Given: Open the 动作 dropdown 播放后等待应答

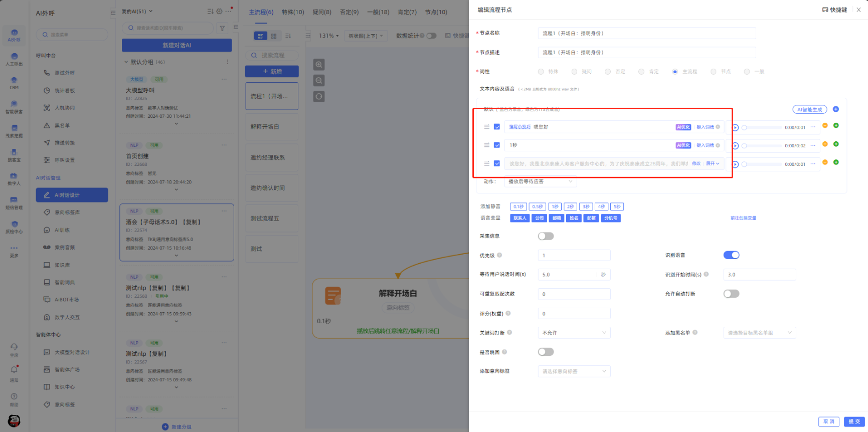Looking at the screenshot, I should [x=540, y=181].
